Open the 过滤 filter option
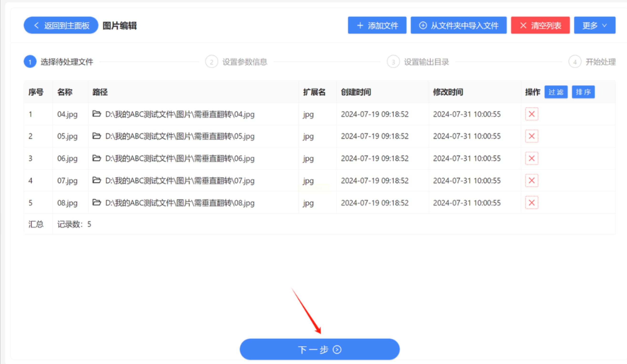 point(556,92)
